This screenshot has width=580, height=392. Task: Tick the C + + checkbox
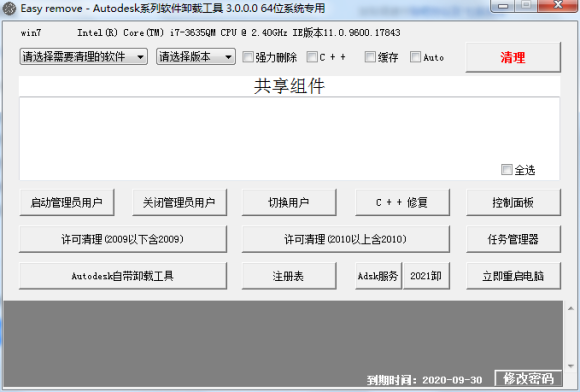(x=312, y=57)
